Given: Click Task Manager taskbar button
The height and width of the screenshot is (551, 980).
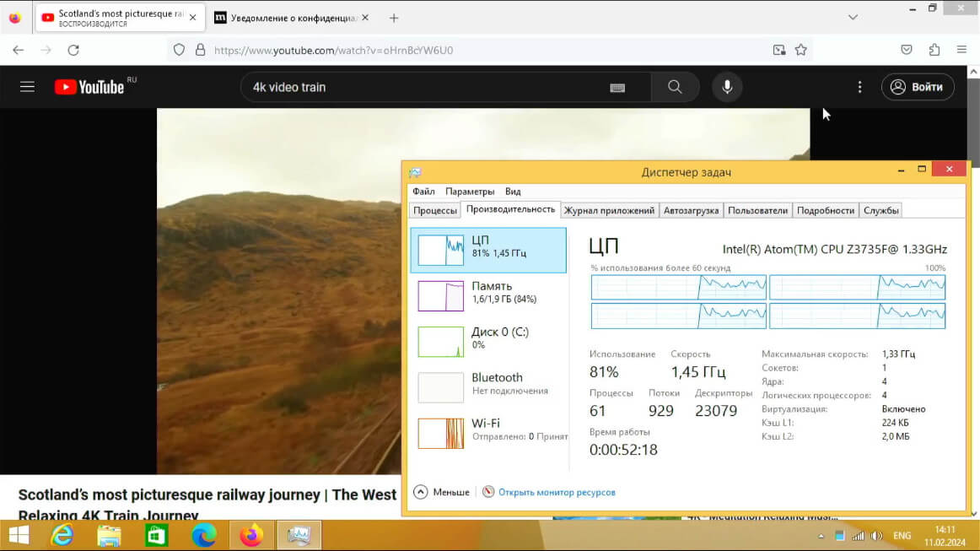Looking at the screenshot, I should point(299,535).
